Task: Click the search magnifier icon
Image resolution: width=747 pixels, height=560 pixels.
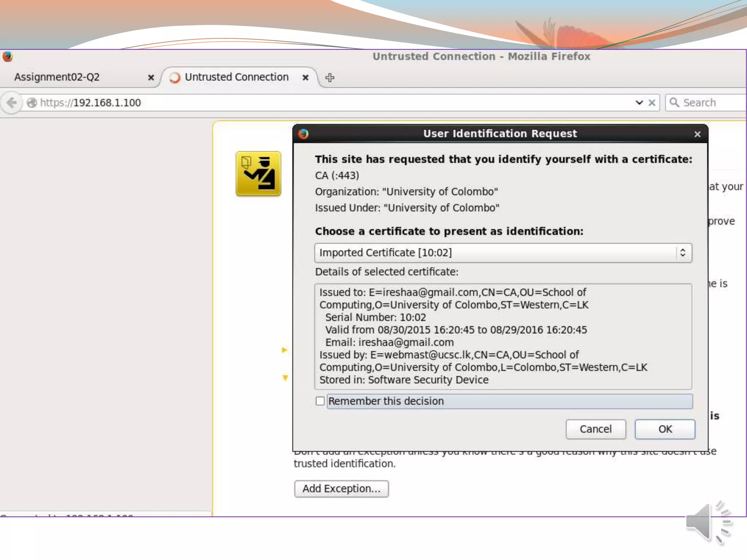Action: click(x=674, y=103)
